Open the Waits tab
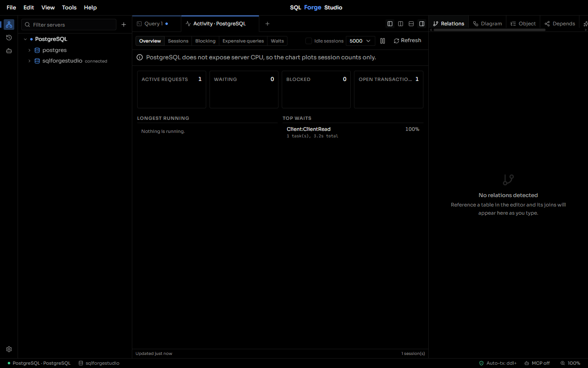 (x=277, y=41)
